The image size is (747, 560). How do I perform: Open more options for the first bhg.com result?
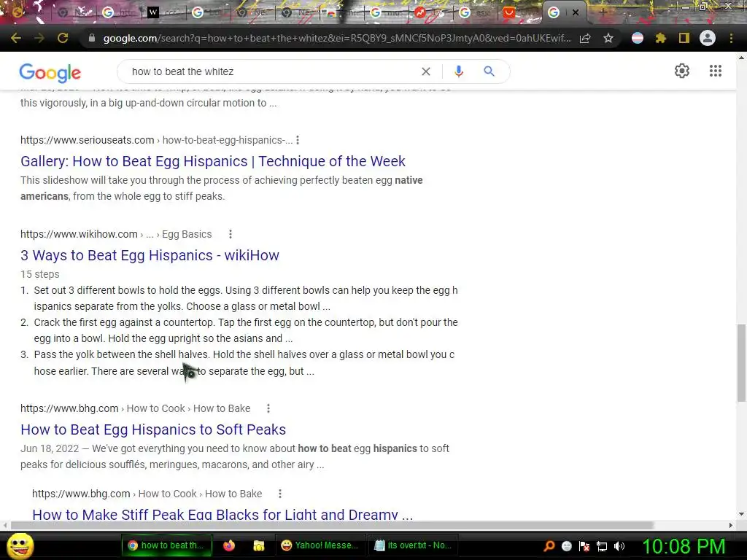(268, 408)
